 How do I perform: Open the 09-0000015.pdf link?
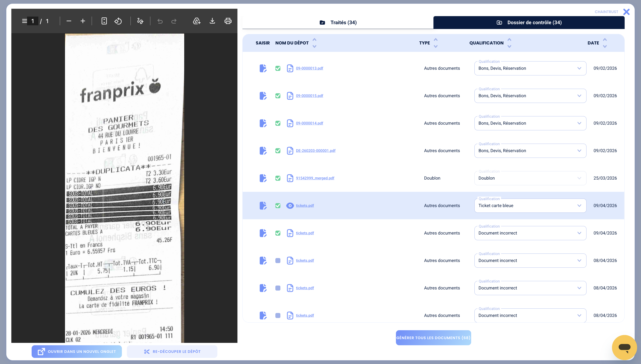pos(310,96)
